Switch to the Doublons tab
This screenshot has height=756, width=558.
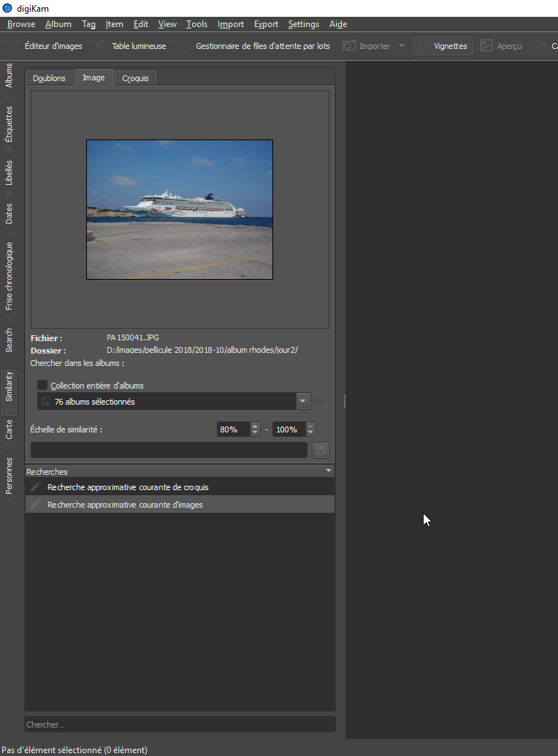tap(49, 78)
